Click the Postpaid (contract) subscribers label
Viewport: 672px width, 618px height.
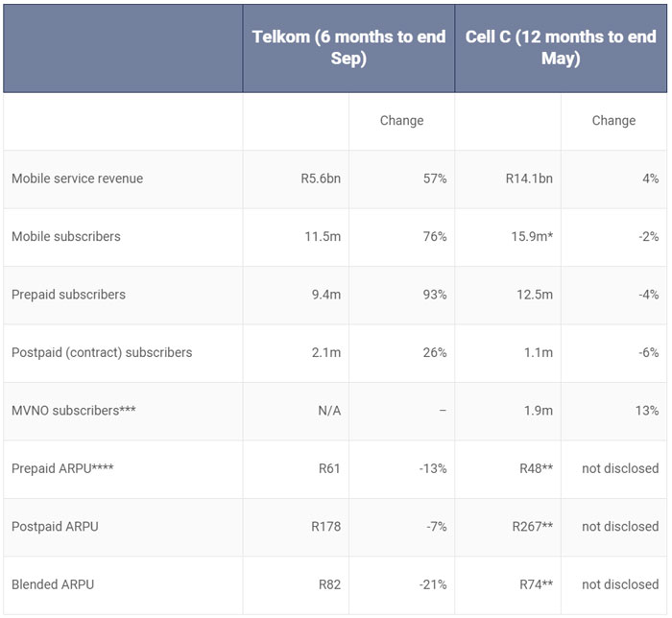[102, 352]
